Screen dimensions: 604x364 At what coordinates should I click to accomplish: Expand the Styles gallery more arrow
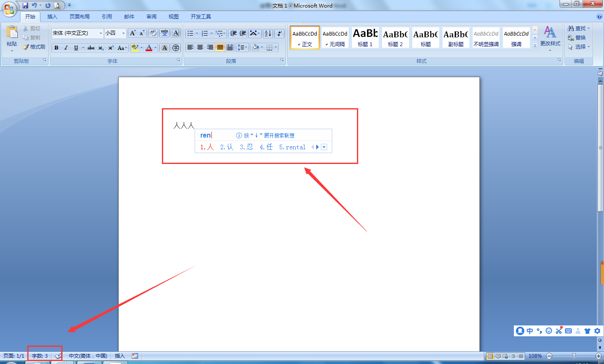[535, 46]
